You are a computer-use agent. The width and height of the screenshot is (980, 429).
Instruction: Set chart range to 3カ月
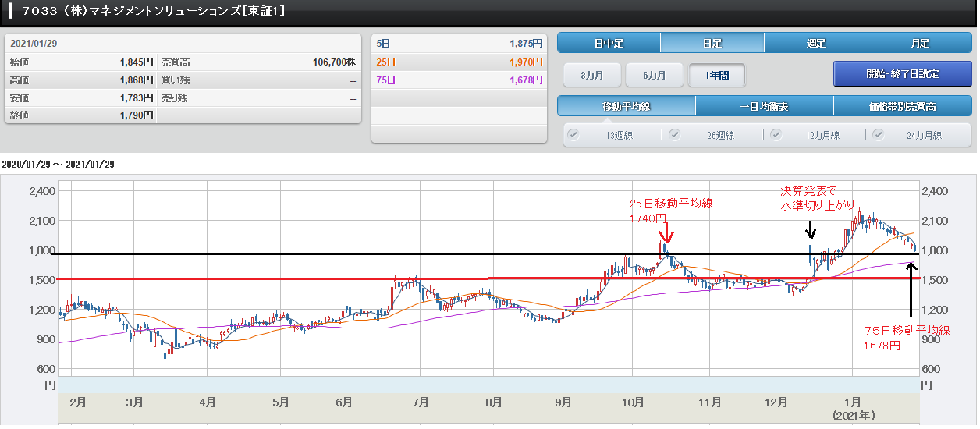[591, 75]
